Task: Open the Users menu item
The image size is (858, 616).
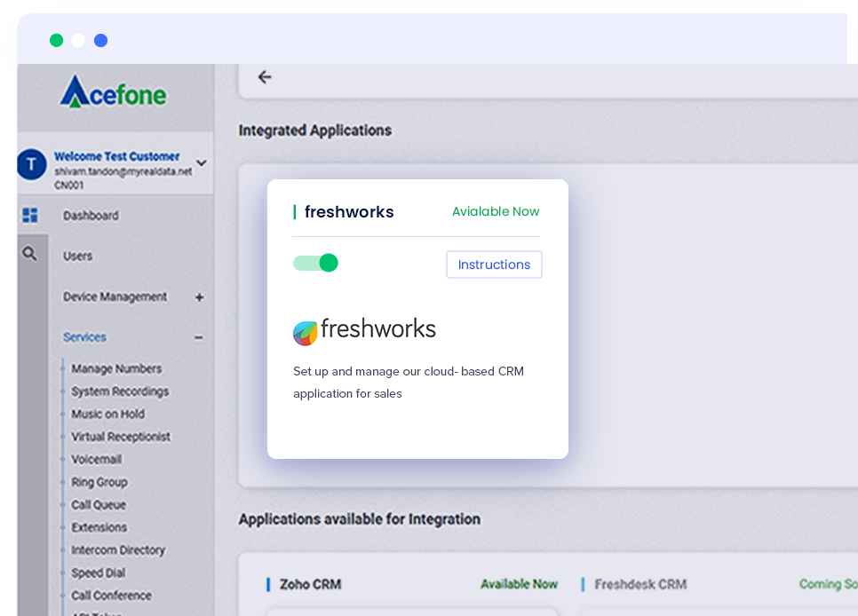Action: tap(77, 256)
